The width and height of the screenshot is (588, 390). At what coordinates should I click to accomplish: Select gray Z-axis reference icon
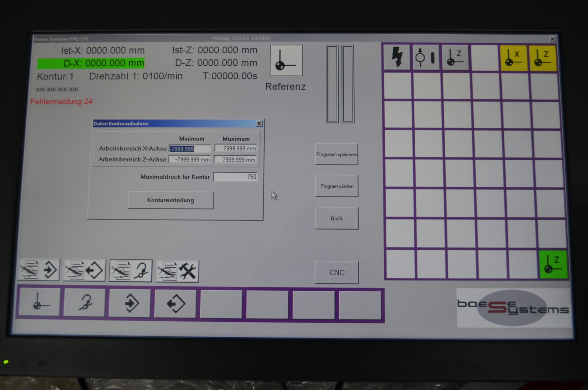coord(455,57)
